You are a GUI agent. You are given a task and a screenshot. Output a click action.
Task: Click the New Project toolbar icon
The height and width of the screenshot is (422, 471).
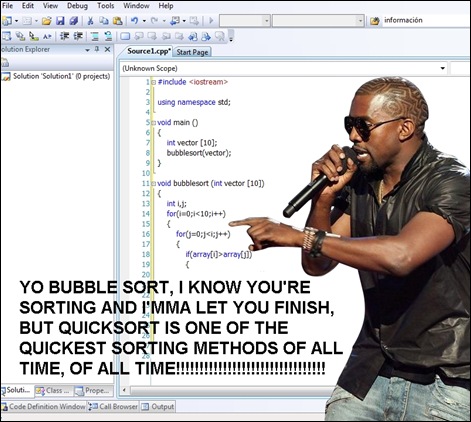(x=7, y=21)
